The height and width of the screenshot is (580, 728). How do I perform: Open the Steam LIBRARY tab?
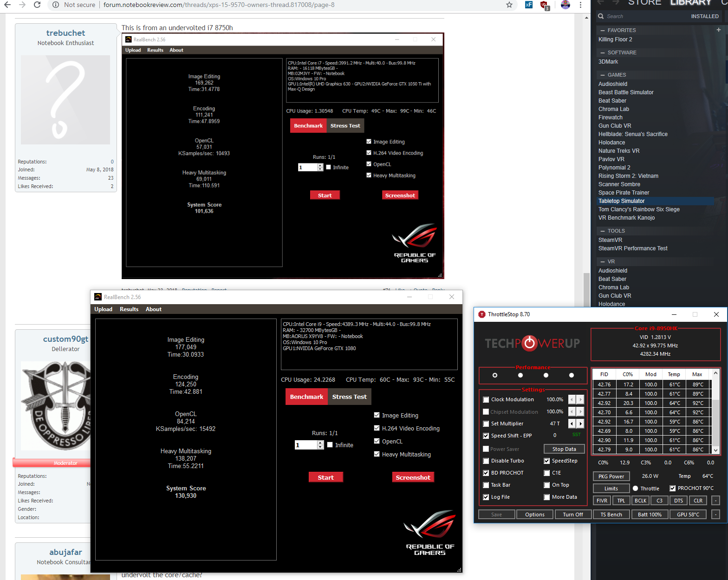pyautogui.click(x=690, y=3)
